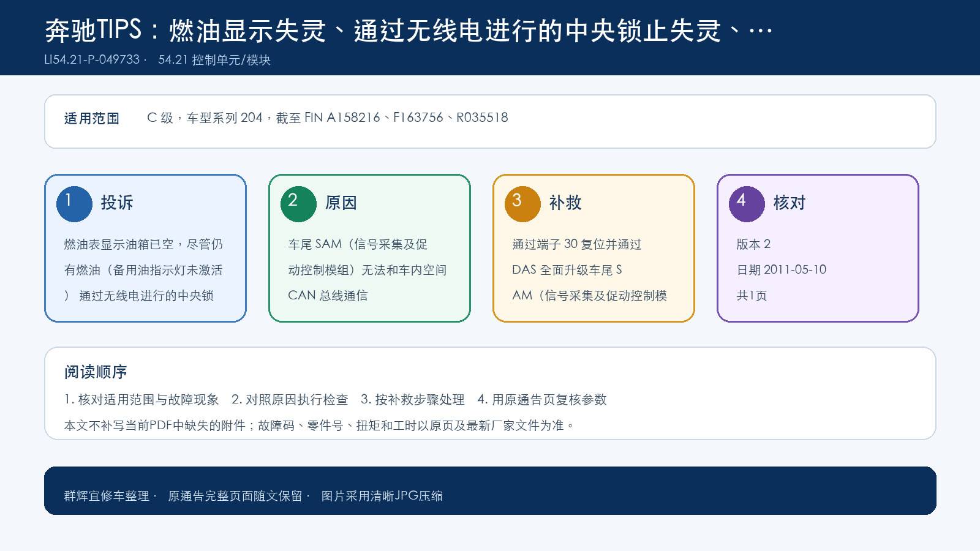
Task: Click footer text 群辉宜修车整理
Action: point(107,496)
